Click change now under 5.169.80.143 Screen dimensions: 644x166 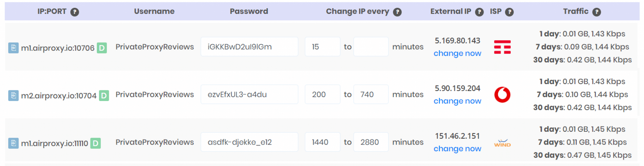pos(457,53)
